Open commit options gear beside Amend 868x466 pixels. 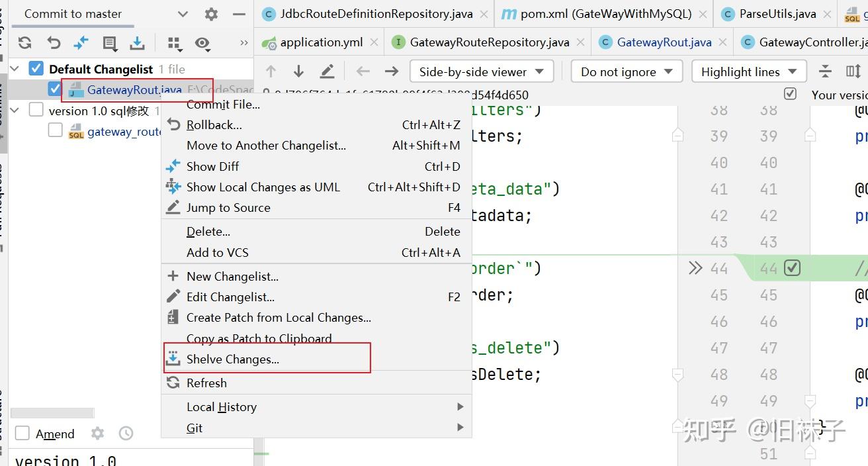click(97, 434)
